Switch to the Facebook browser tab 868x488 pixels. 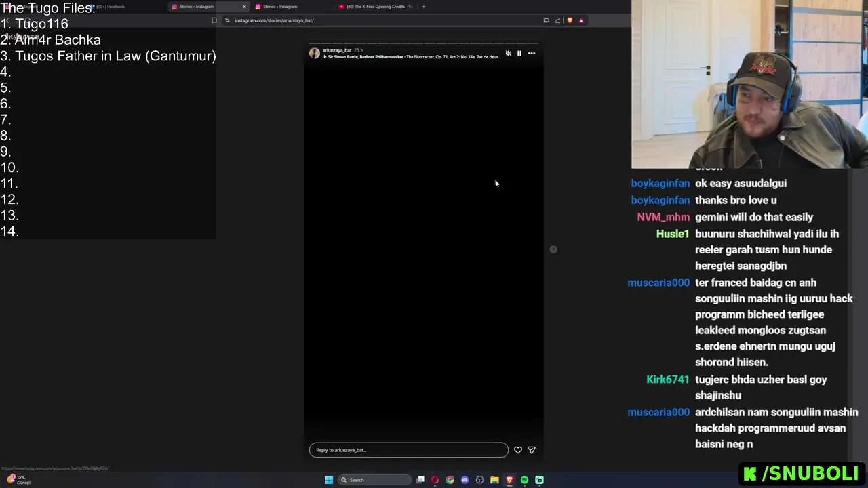coord(112,7)
